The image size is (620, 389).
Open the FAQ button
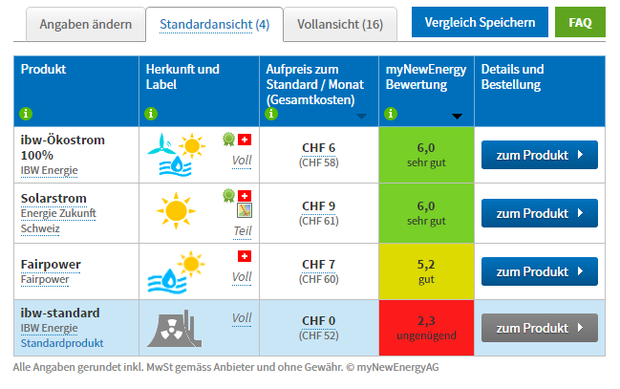click(580, 22)
